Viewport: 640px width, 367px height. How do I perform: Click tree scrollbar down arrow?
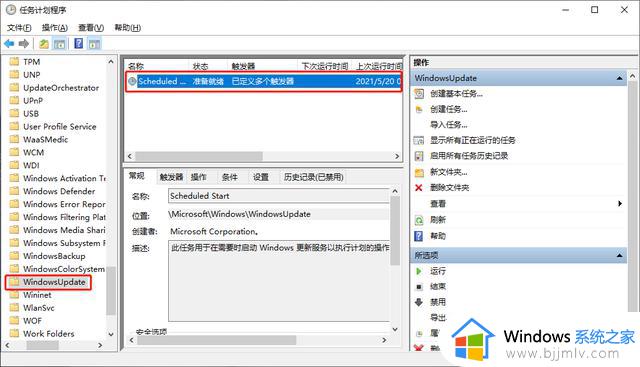point(111,334)
